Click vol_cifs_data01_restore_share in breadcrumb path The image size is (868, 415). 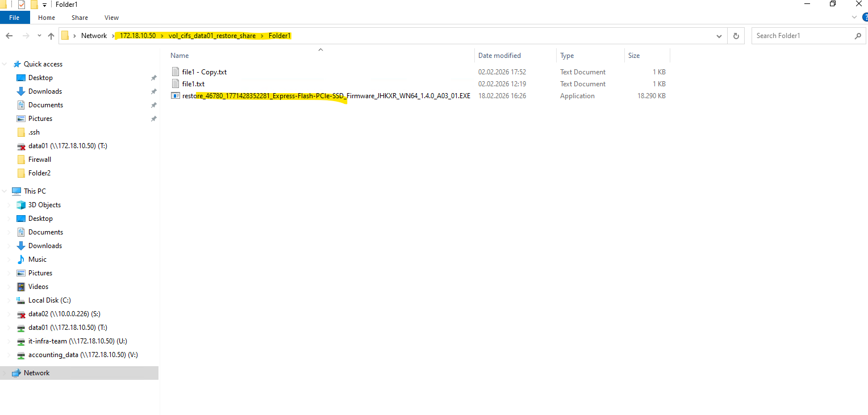212,36
